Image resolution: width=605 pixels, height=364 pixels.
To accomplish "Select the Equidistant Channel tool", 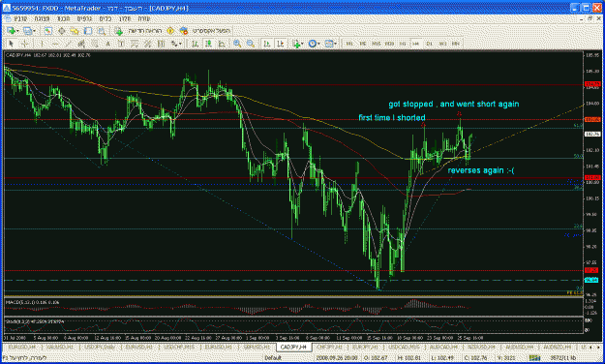I will [x=81, y=44].
